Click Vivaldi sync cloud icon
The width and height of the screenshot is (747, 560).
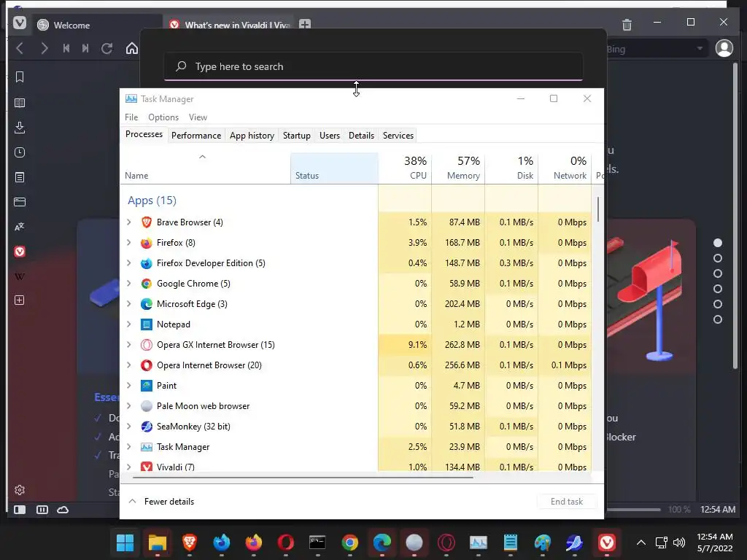point(63,510)
